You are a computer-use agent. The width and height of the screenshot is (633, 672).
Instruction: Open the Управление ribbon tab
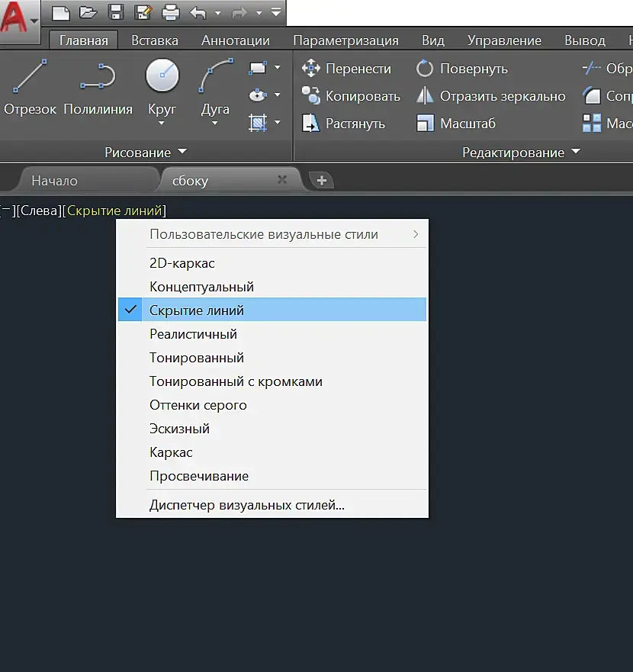504,40
